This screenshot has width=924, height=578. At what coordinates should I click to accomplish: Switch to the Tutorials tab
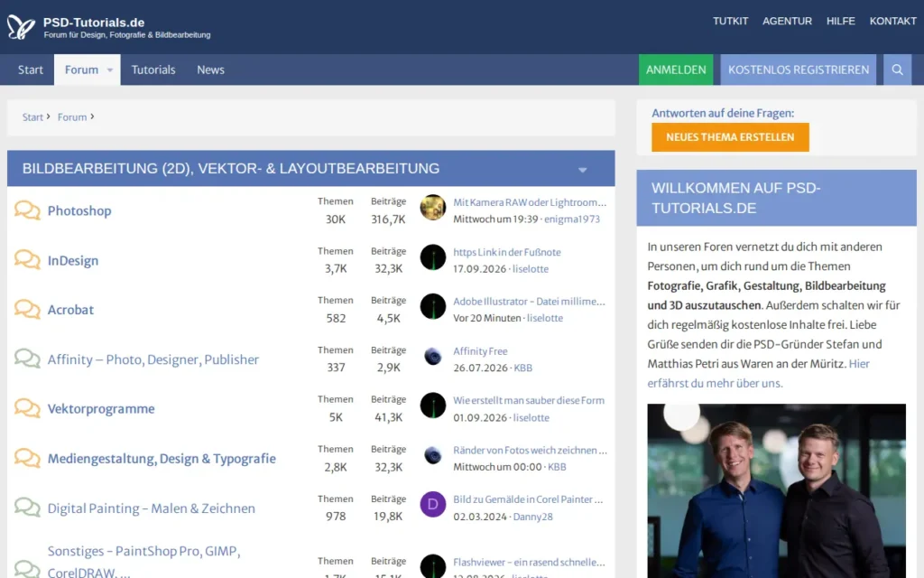[153, 70]
